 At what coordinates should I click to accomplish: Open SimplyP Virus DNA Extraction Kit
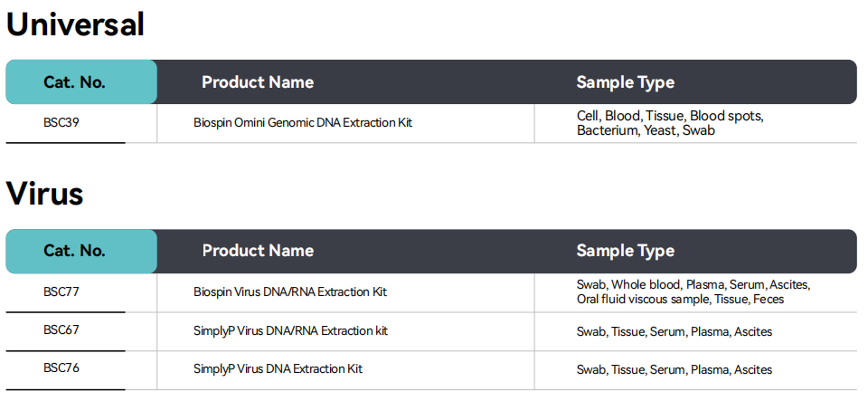278,369
